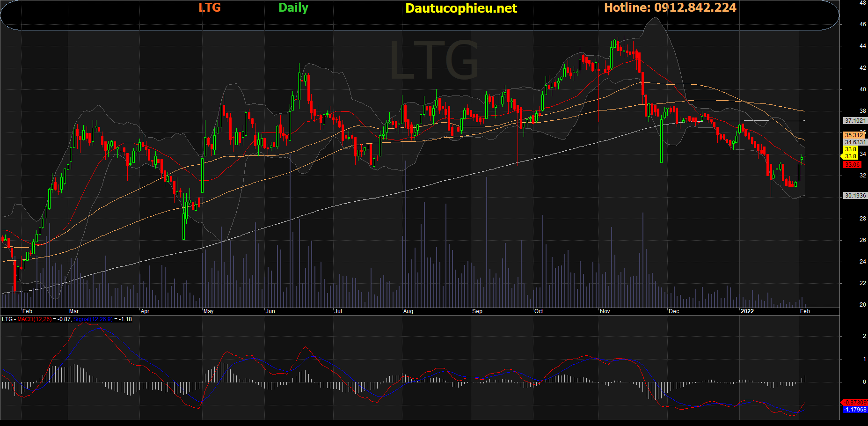
Task: Select the bold 2022 year label
Action: pos(747,311)
